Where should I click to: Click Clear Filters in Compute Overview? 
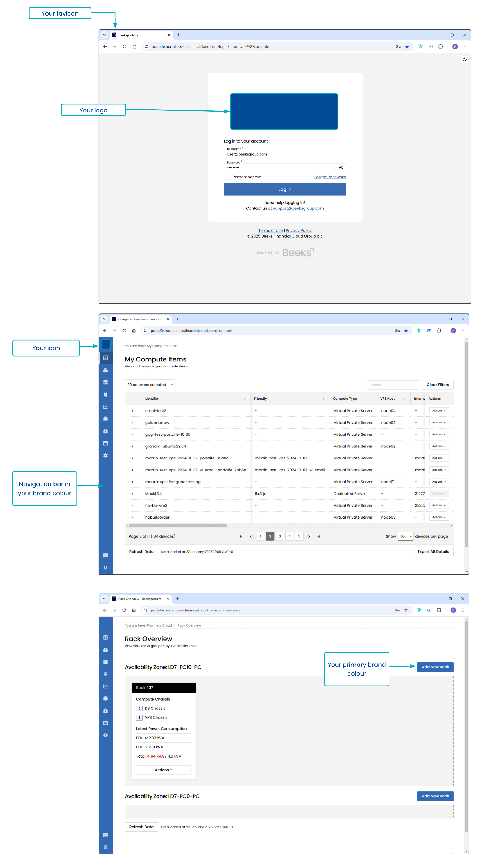click(437, 385)
